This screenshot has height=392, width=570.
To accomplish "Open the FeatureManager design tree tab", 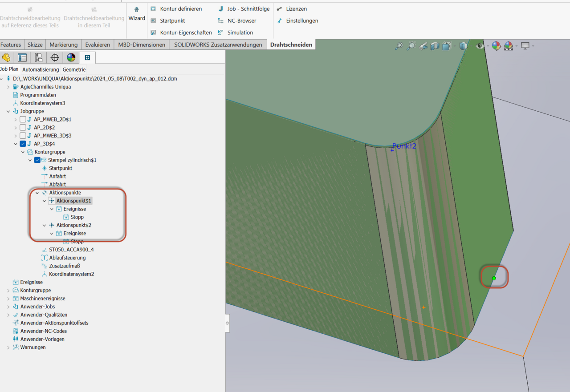I will [x=6, y=58].
